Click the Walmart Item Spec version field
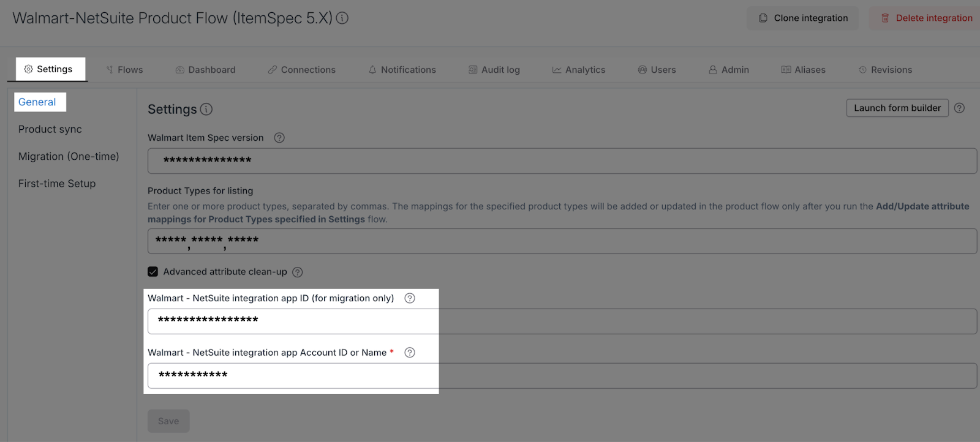Screen dimensions: 980x442 [562, 161]
